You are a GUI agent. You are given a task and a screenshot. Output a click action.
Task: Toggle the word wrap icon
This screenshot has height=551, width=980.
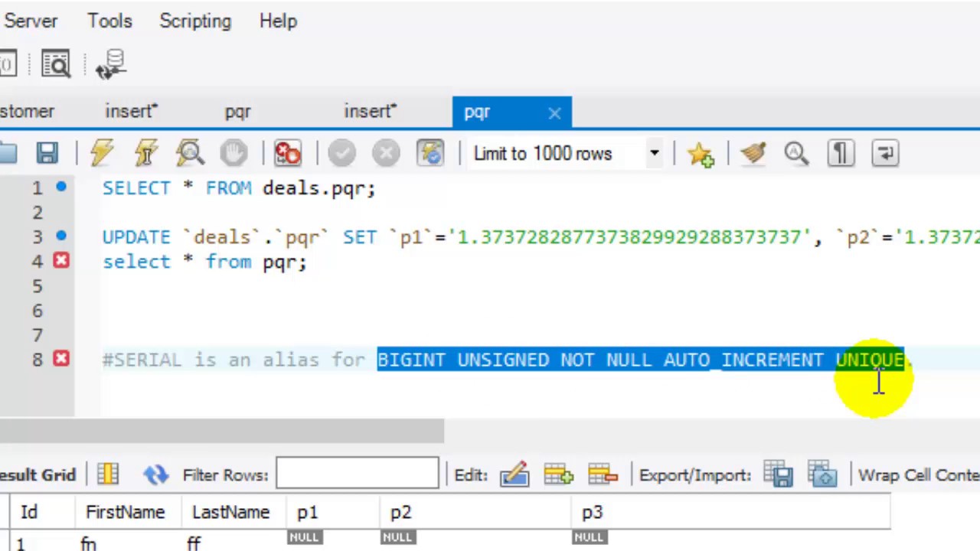click(x=885, y=153)
